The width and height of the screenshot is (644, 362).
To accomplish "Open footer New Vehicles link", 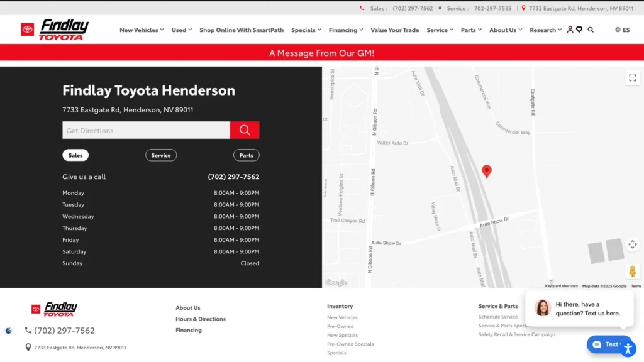I will click(342, 317).
